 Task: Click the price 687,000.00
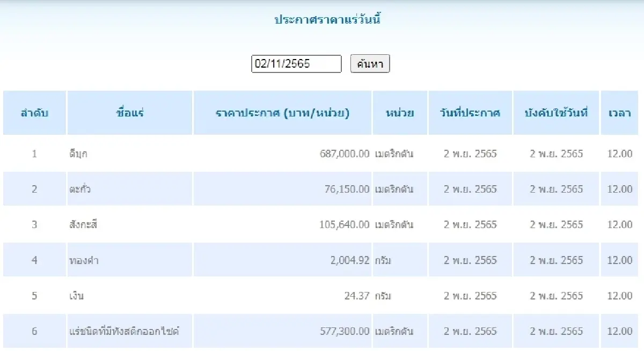coord(343,154)
